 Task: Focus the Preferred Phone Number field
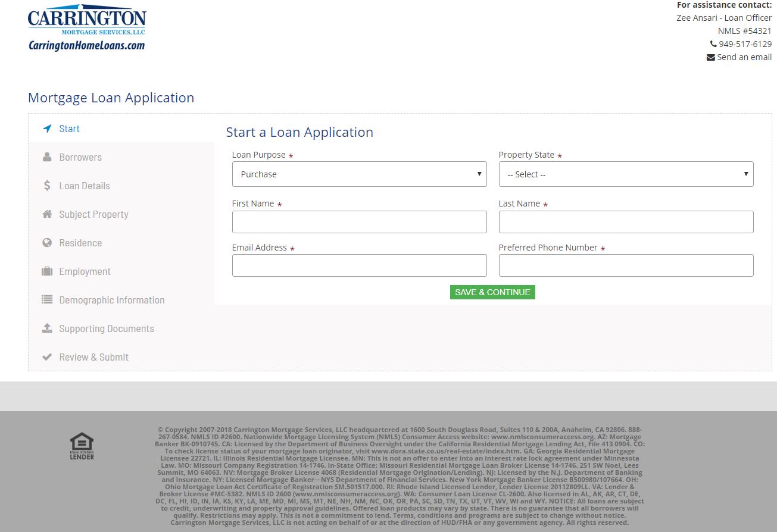coord(626,265)
